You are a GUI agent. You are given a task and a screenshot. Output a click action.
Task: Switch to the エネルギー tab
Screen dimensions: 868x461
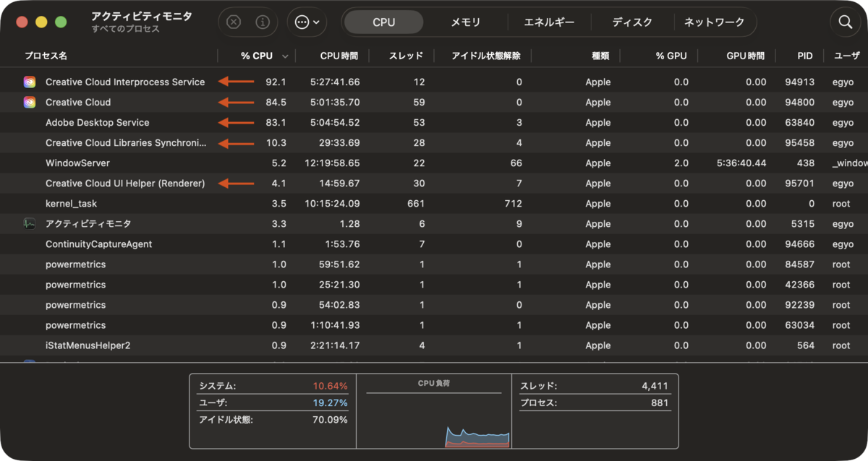(x=549, y=22)
